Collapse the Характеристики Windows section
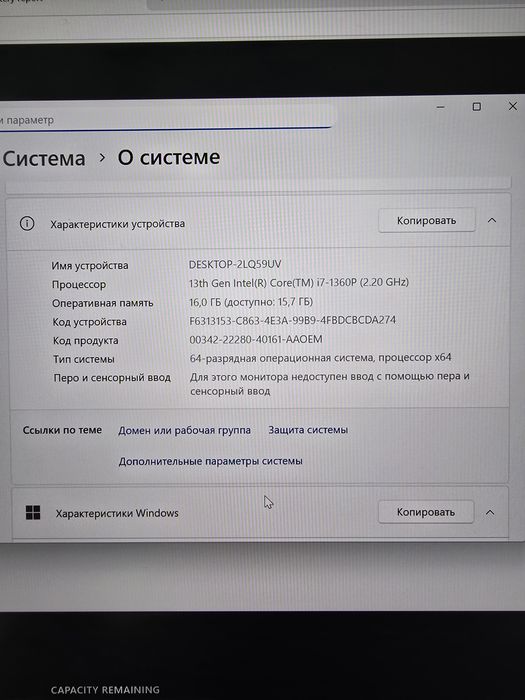 tap(490, 512)
